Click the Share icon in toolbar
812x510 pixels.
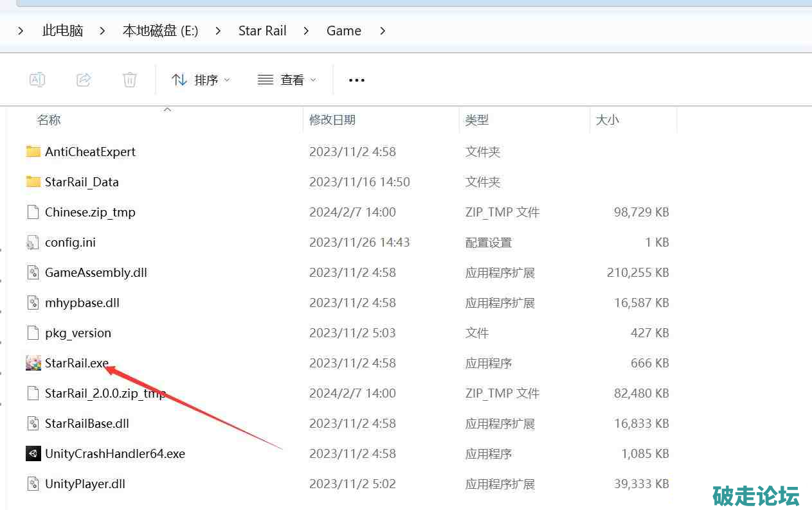coord(84,80)
